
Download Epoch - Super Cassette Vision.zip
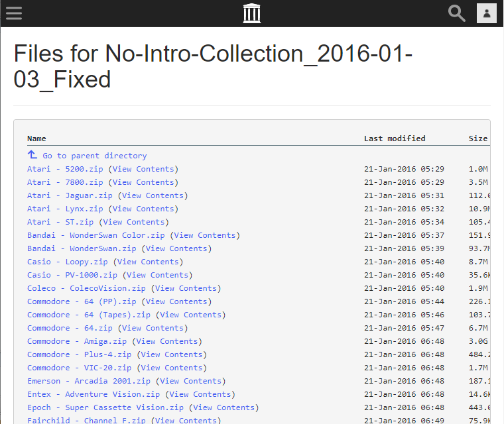(105, 407)
